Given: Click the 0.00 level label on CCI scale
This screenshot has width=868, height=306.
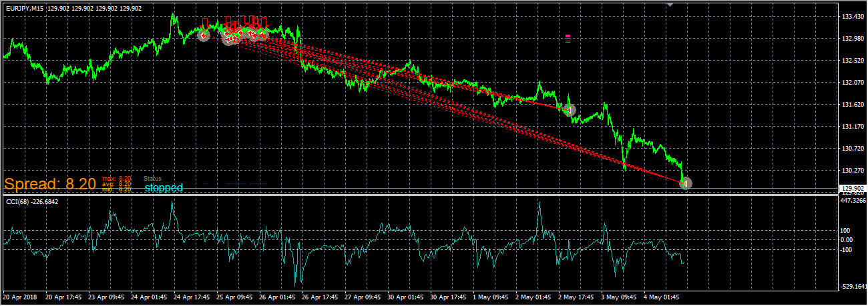Looking at the screenshot, I should [x=847, y=239].
